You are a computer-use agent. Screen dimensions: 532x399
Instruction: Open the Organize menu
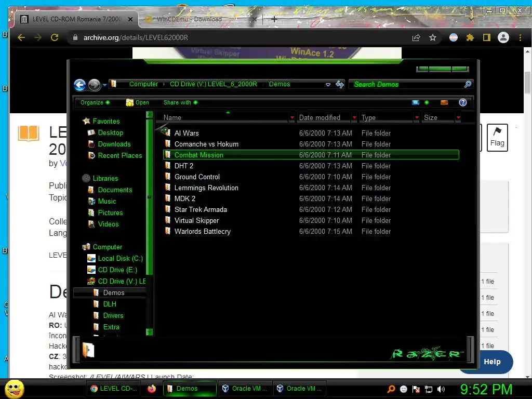(95, 102)
